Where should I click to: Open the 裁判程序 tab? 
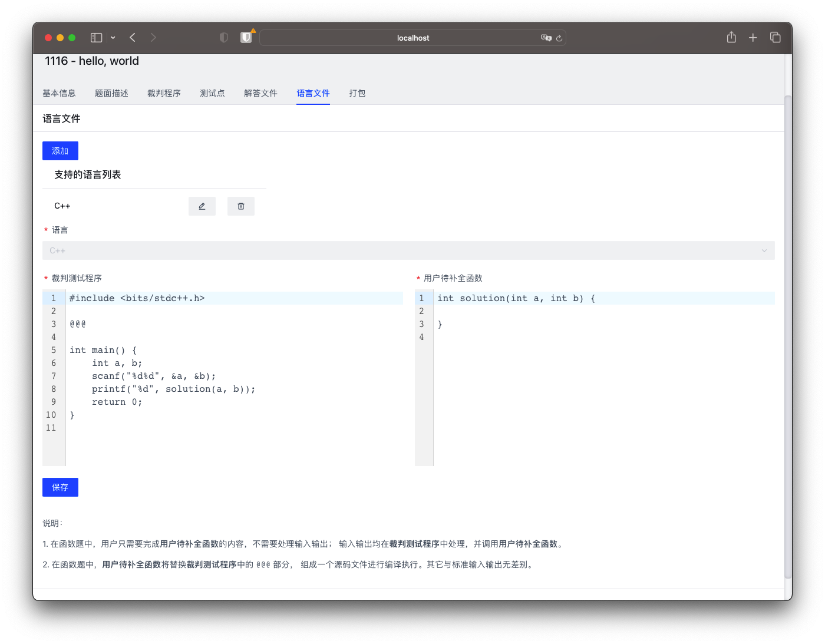[164, 93]
